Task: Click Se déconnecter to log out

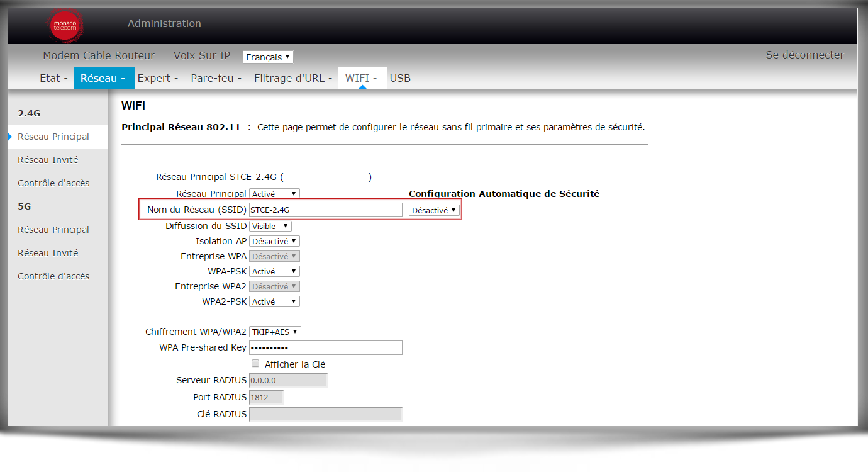Action: click(x=804, y=55)
